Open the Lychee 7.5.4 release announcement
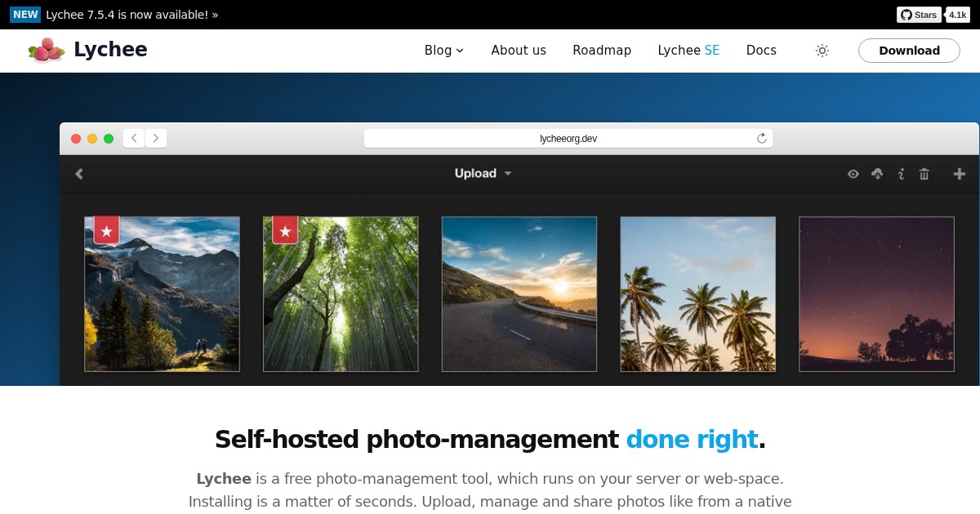Screen dimensions: 980x514 [132, 15]
